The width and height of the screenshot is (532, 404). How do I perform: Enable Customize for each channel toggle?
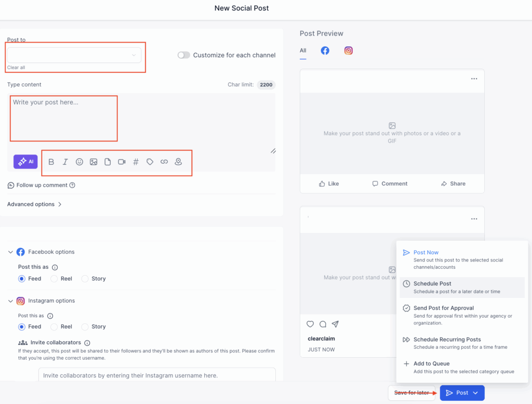click(x=184, y=55)
